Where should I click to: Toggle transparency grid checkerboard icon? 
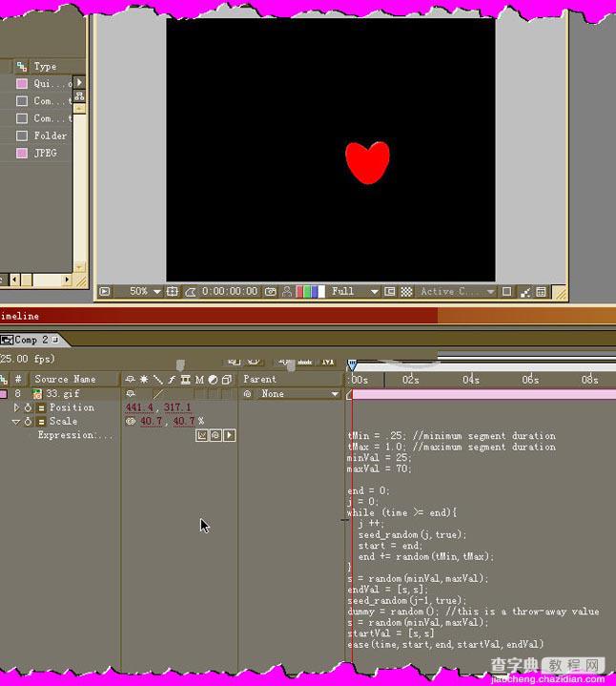[406, 291]
